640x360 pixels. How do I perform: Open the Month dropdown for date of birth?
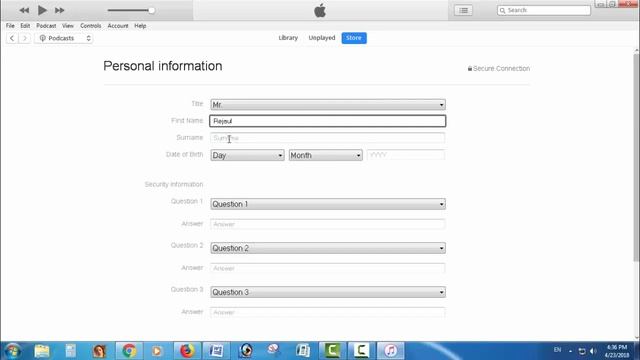pos(326,155)
